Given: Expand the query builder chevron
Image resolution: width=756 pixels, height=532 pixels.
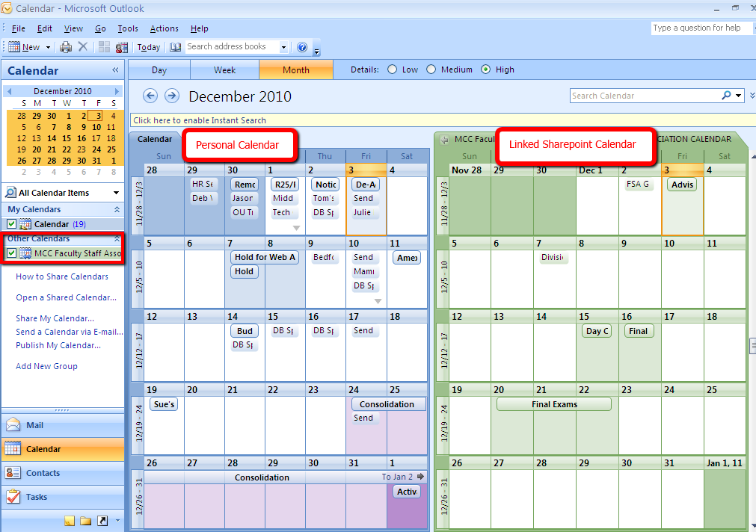Looking at the screenshot, I should point(752,96).
